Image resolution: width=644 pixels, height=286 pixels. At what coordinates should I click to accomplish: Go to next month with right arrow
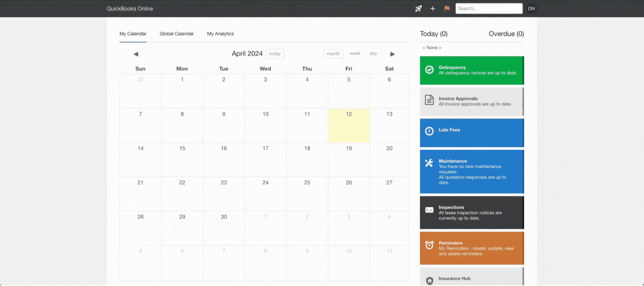click(x=393, y=54)
